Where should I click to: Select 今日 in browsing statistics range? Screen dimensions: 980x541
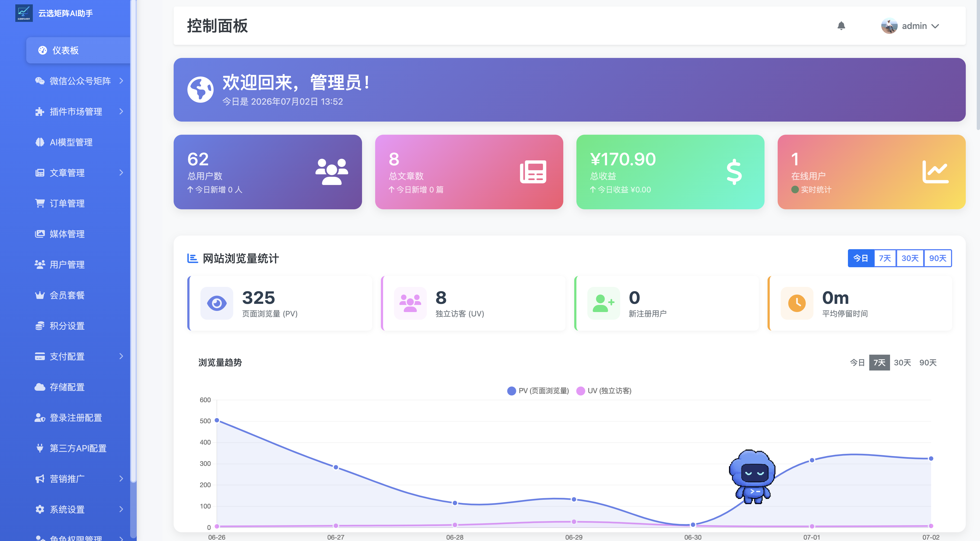[x=861, y=258]
